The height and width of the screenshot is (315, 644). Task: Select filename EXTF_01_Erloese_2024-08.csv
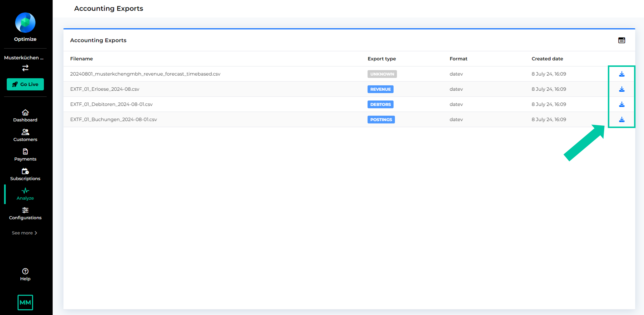105,89
